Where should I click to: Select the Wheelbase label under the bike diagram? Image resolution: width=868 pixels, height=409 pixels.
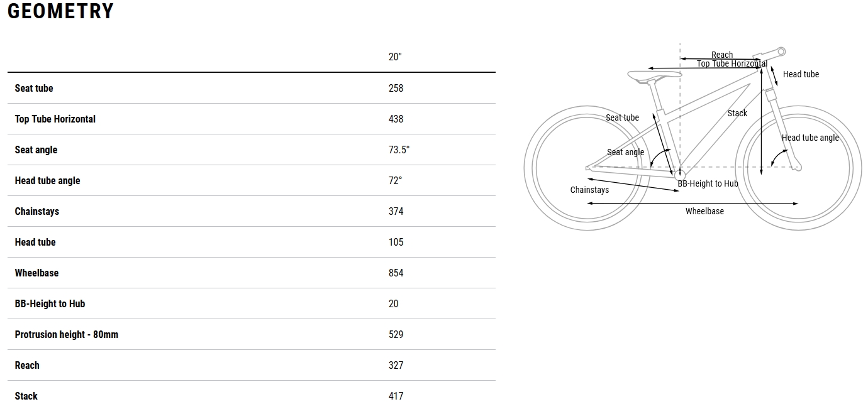[x=704, y=211]
